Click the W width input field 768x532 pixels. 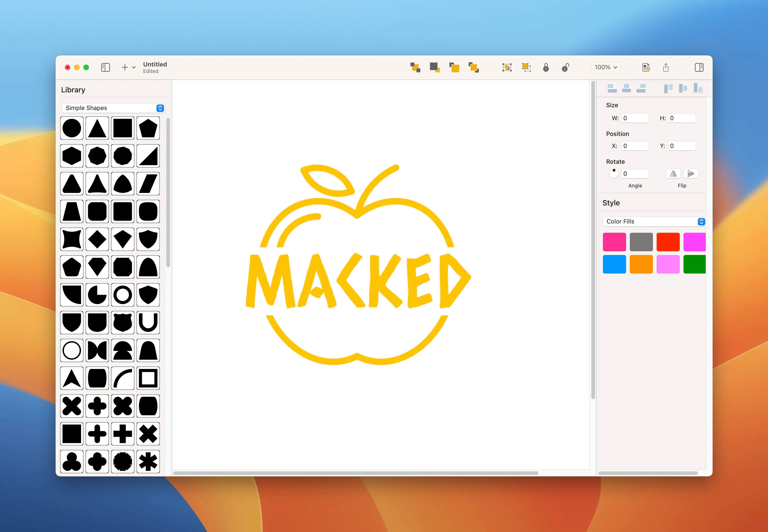click(x=635, y=118)
